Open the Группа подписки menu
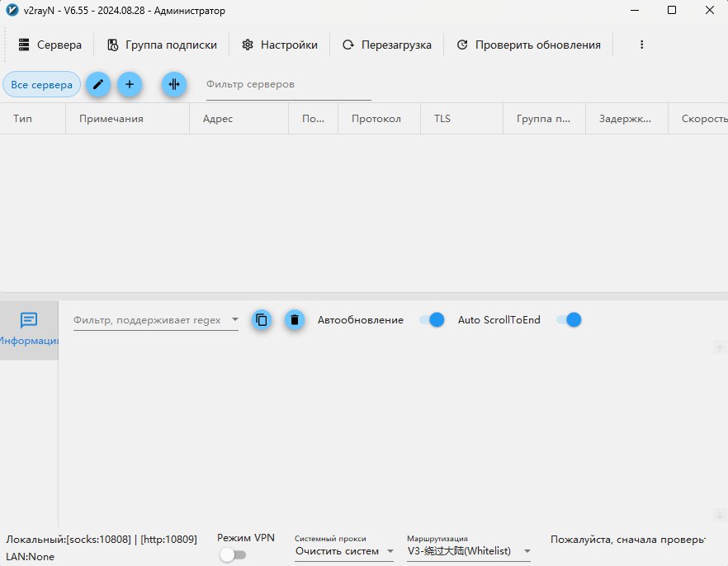This screenshot has width=728, height=566. coord(162,45)
